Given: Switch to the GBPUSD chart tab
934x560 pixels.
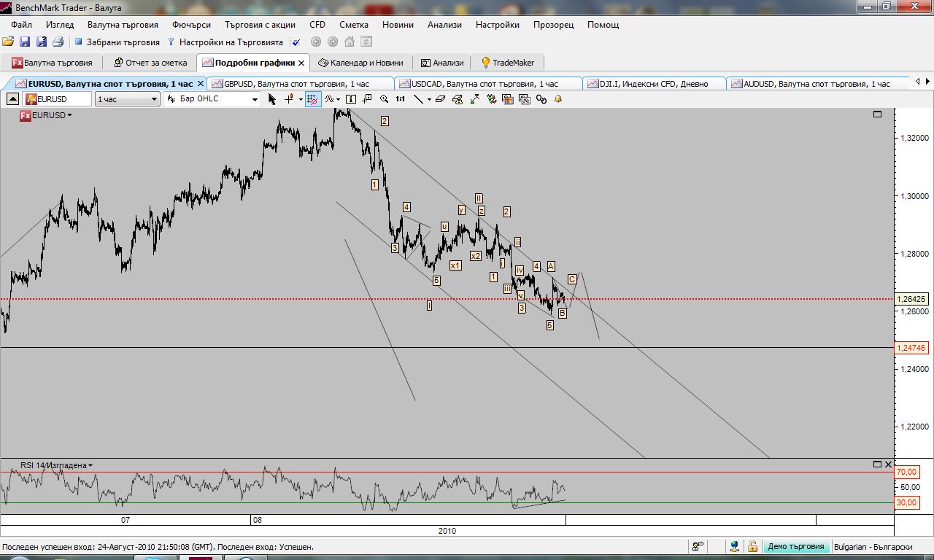Looking at the screenshot, I should pyautogui.click(x=300, y=84).
